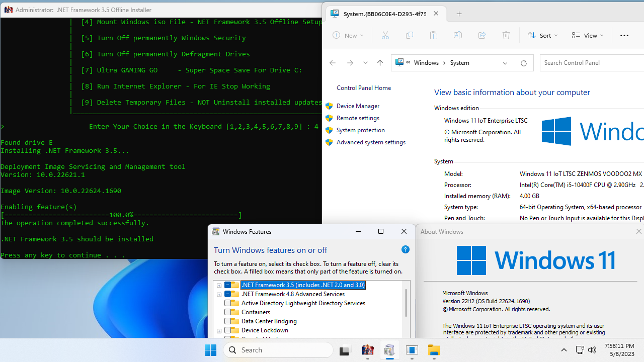The width and height of the screenshot is (644, 362).
Task: Click 'View basic information about your computer' heading
Action: click(x=512, y=93)
